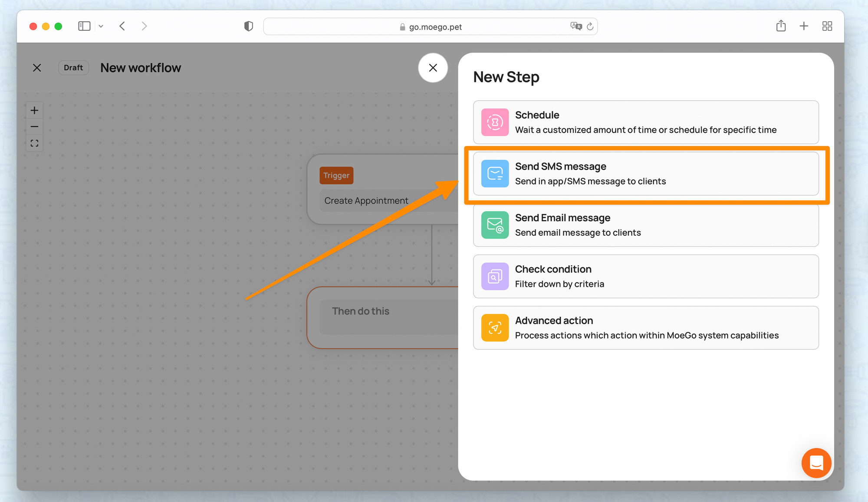Zoom in the workflow canvas
The image size is (868, 502).
click(35, 110)
